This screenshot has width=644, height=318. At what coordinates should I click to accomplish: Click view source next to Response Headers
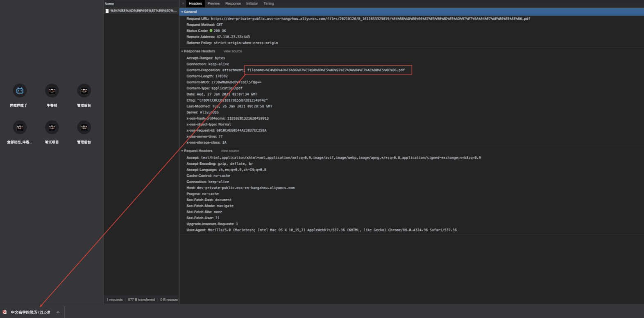click(x=233, y=51)
